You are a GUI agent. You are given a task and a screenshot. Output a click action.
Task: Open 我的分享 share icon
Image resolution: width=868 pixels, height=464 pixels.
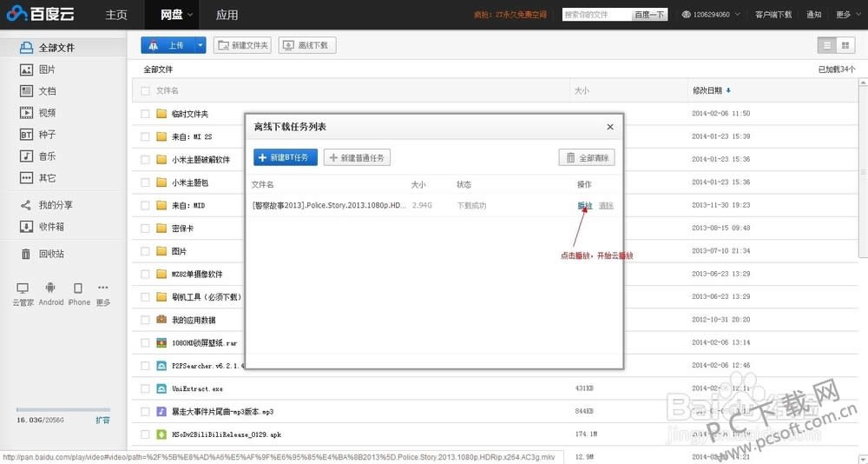pyautogui.click(x=26, y=205)
